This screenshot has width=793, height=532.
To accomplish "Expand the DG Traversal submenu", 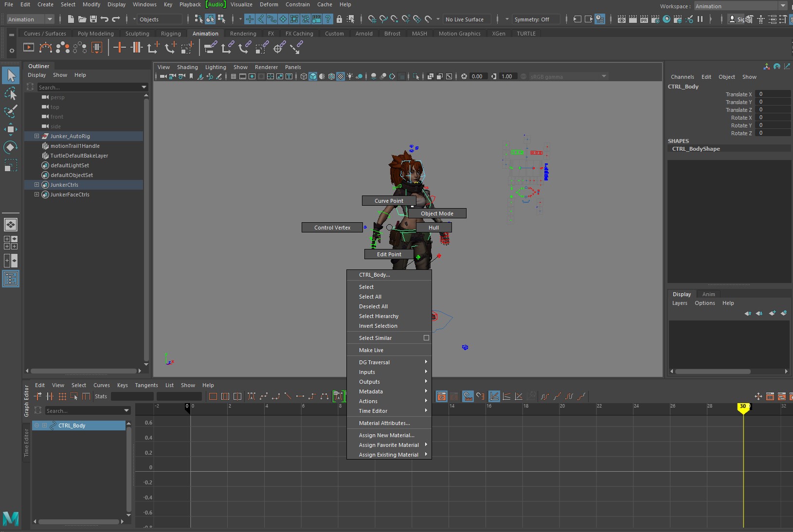I will 389,362.
